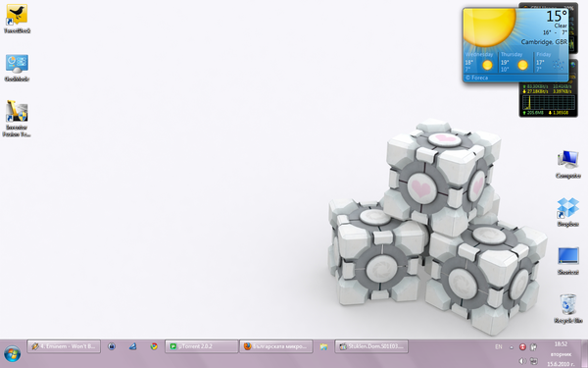
Task: Click the EN language indicator
Action: 499,347
